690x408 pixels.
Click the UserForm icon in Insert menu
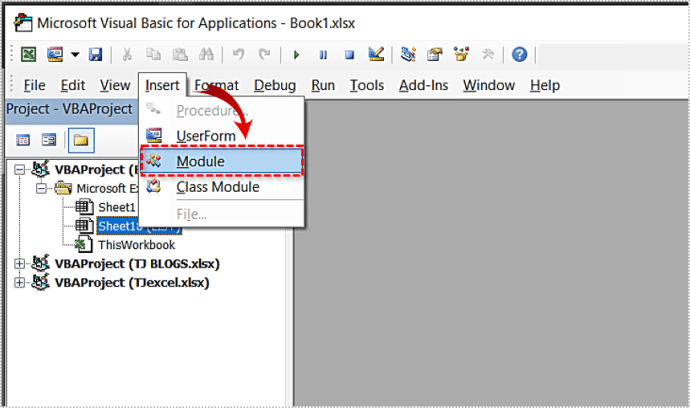154,135
